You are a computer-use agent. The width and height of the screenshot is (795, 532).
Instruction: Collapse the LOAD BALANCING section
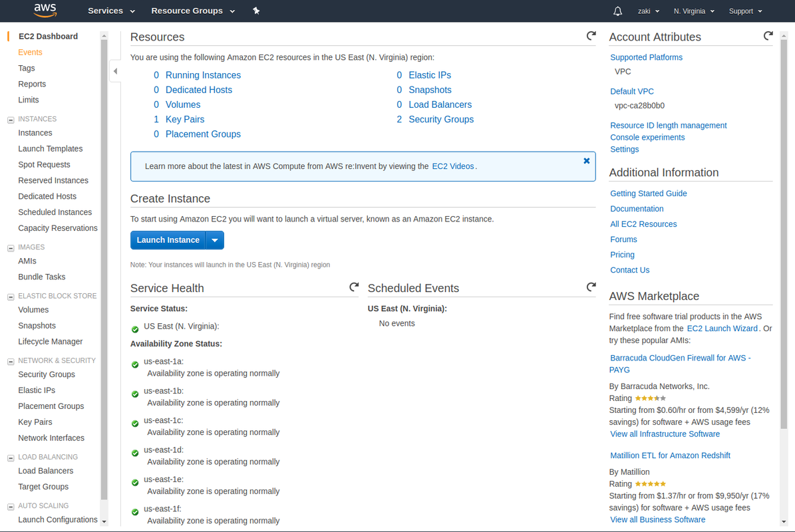11,458
